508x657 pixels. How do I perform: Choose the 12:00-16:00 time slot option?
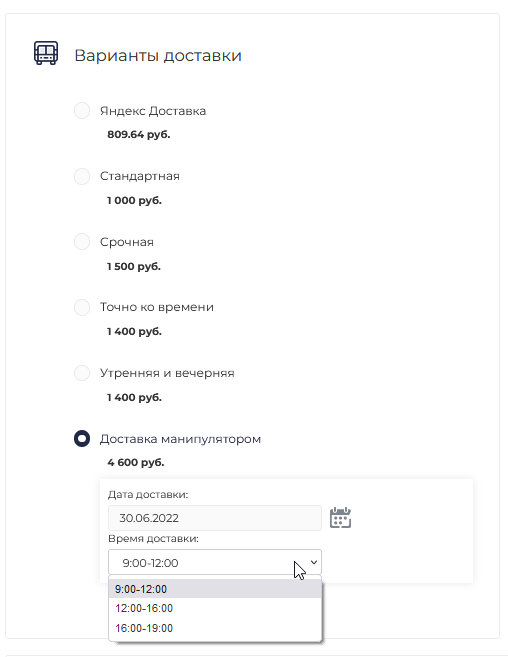pyautogui.click(x=215, y=608)
